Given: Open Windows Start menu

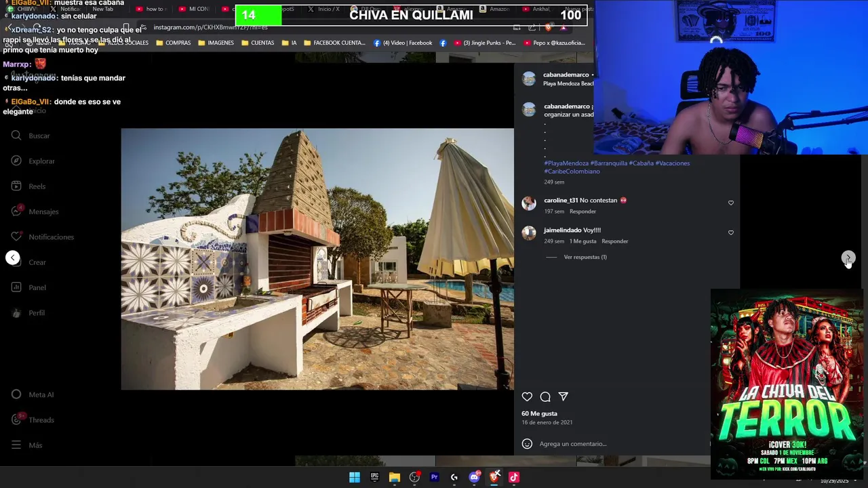Looking at the screenshot, I should click(x=355, y=477).
